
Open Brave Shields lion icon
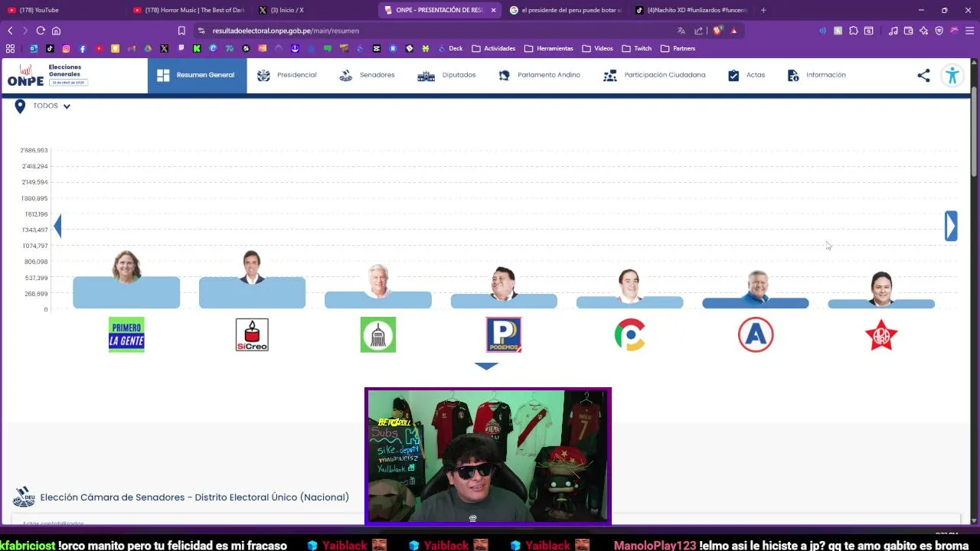tap(717, 31)
